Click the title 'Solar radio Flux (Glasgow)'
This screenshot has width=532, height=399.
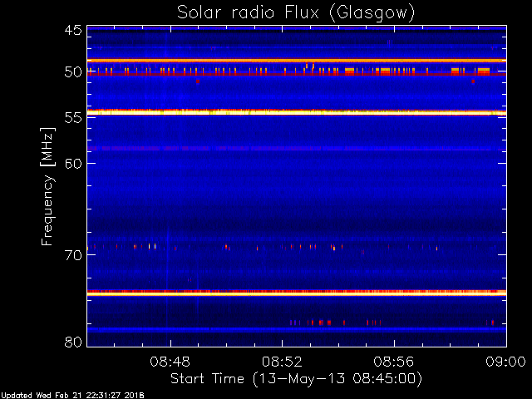(x=296, y=12)
